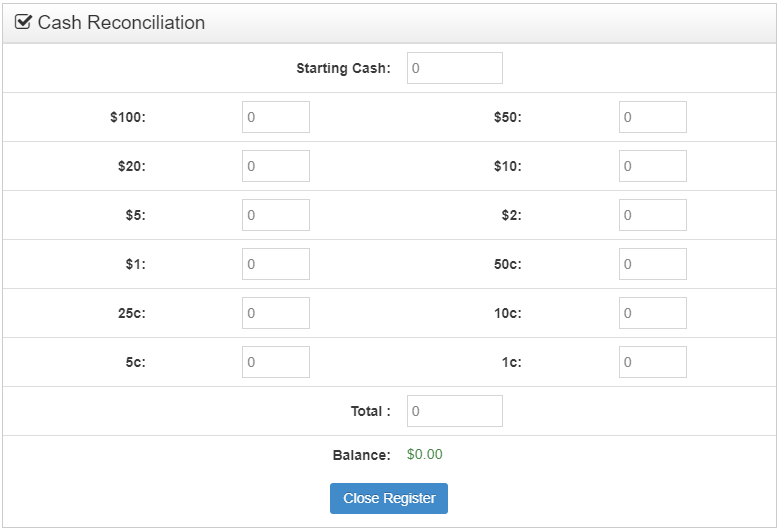The height and width of the screenshot is (530, 780).
Task: Focus the $10 bills count field
Action: (652, 166)
